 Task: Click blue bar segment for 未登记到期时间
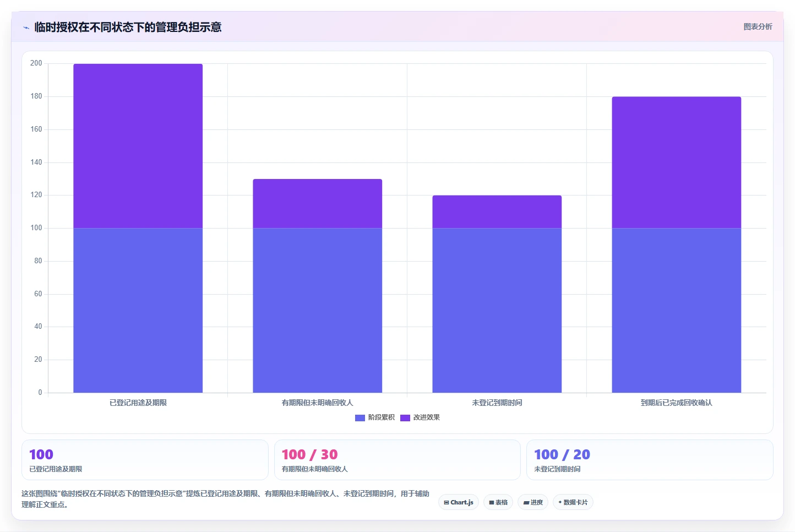(x=497, y=310)
